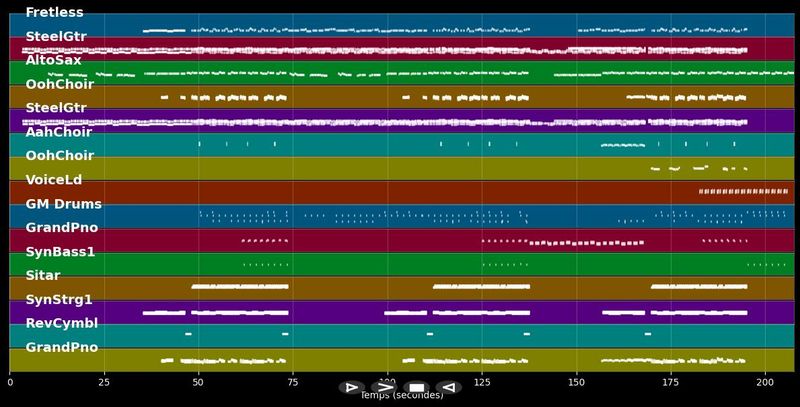Image resolution: width=800 pixels, height=407 pixels.
Task: Select the AltoSax track label
Action: (53, 60)
